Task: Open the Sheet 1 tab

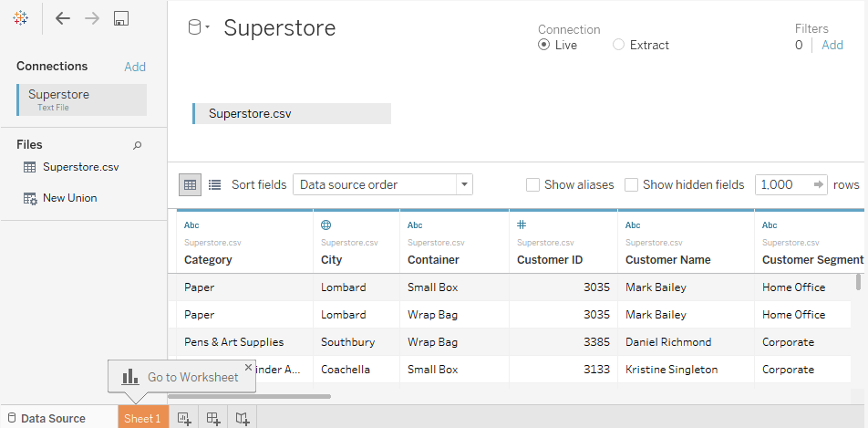Action: click(142, 419)
